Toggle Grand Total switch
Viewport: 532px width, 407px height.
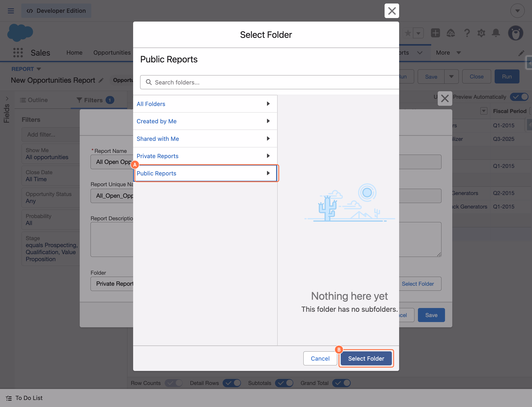[341, 383]
